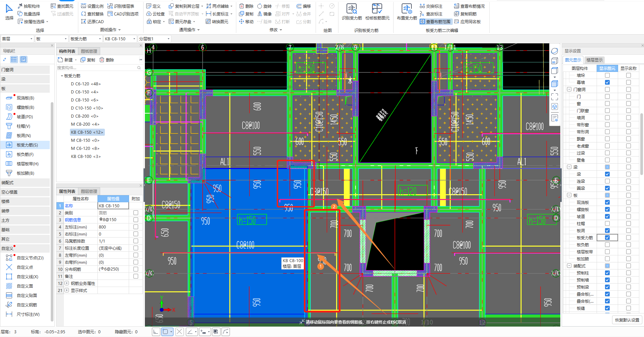The height and width of the screenshot is (337, 644).
Task: Collapse the 板受力筋 tree node
Action: (x=62, y=76)
